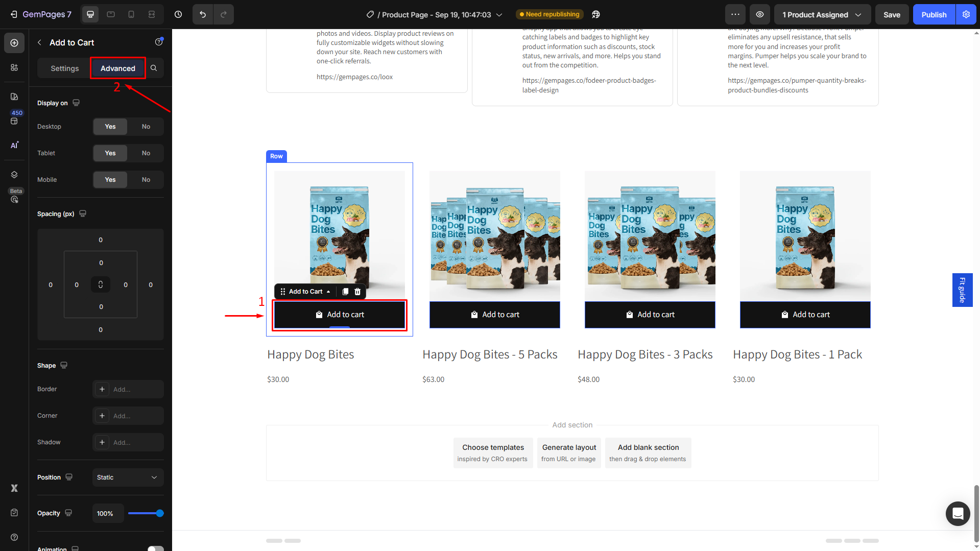Open version history clock icon
This screenshot has width=980, height=551.
coord(178,14)
